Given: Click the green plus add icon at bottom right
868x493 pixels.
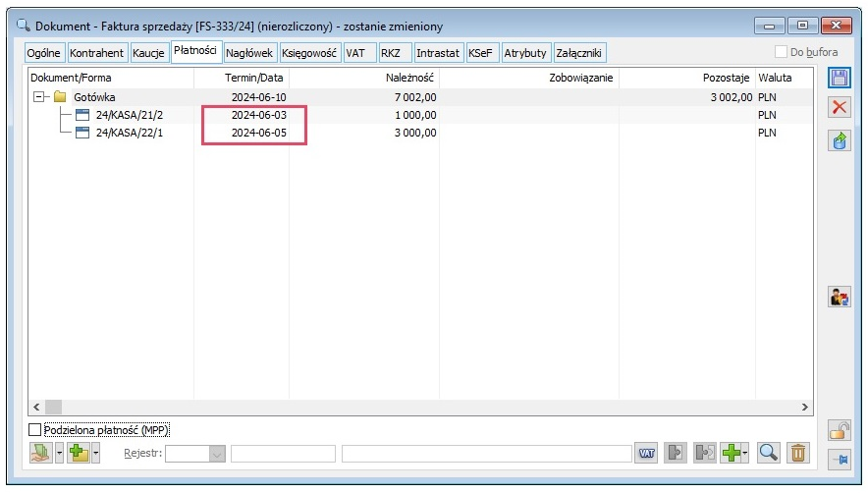Looking at the screenshot, I should 732,453.
